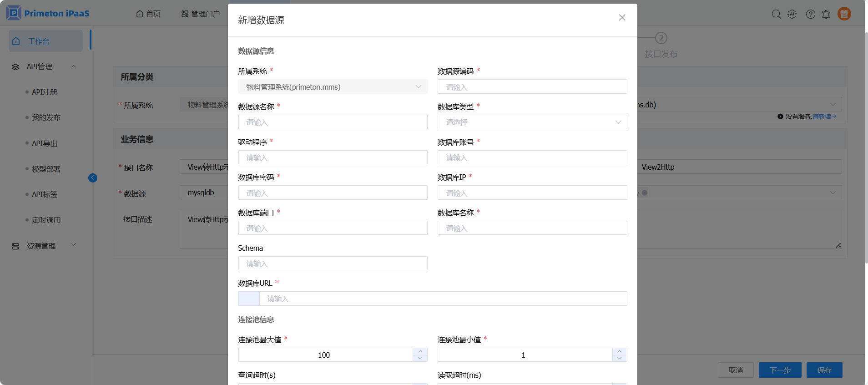
Task: Open the help question mark icon
Action: click(x=810, y=14)
